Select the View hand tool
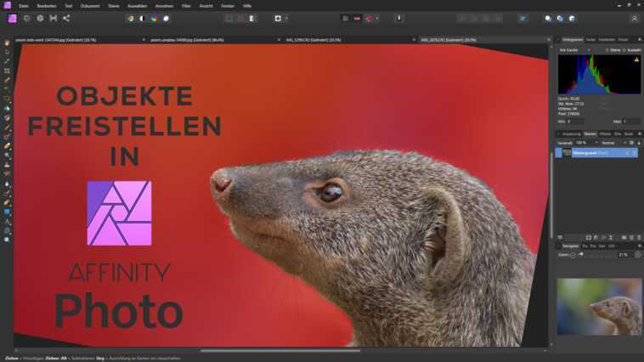The height and width of the screenshot is (362, 644). 7,42
